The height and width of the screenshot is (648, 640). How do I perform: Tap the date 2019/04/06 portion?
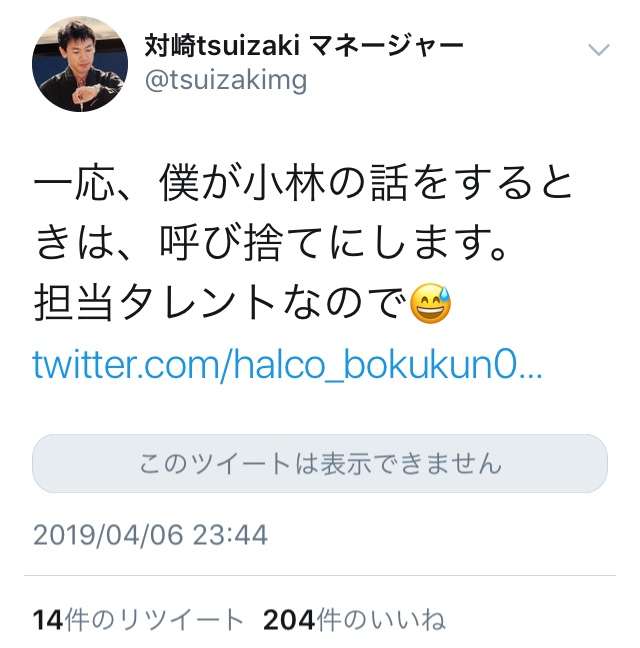pos(108,535)
